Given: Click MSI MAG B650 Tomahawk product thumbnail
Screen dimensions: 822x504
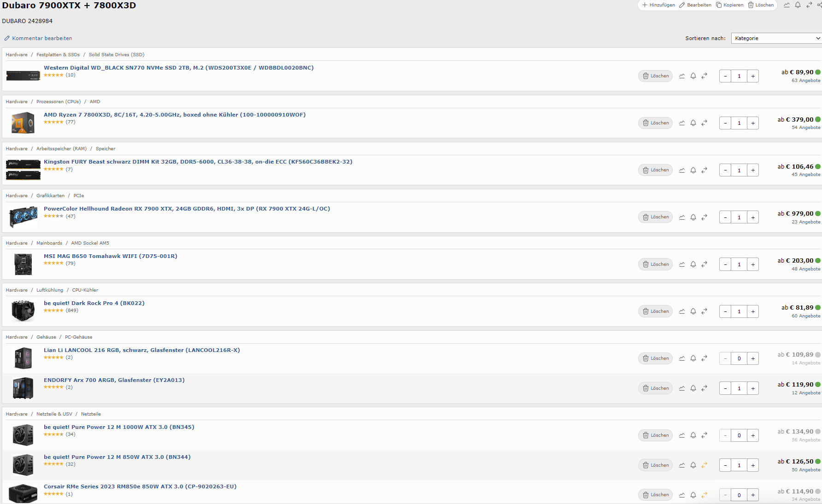Looking at the screenshot, I should pos(23,264).
